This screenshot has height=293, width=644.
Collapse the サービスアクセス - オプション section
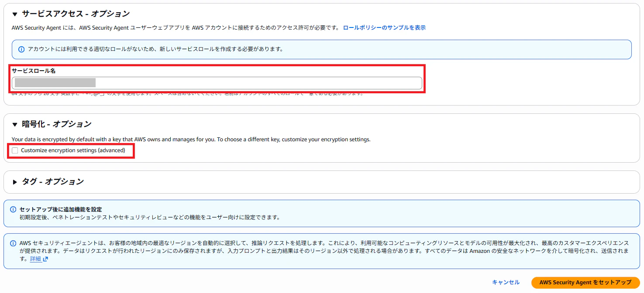15,14
